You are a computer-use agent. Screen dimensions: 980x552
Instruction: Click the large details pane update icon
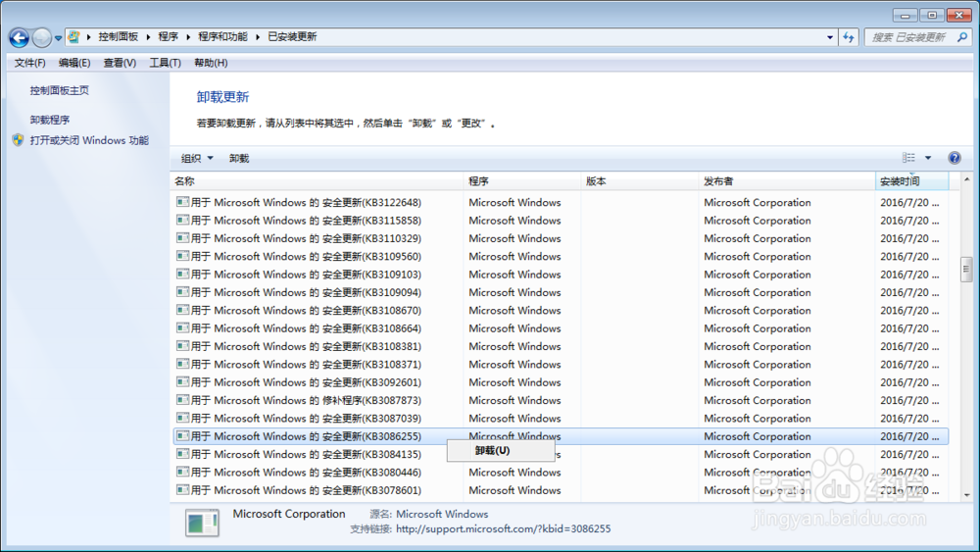202,523
